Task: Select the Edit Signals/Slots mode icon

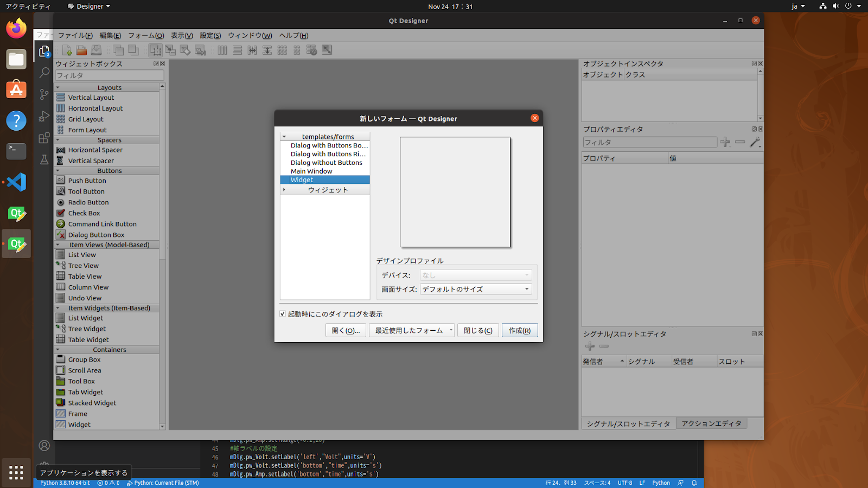Action: pyautogui.click(x=170, y=50)
